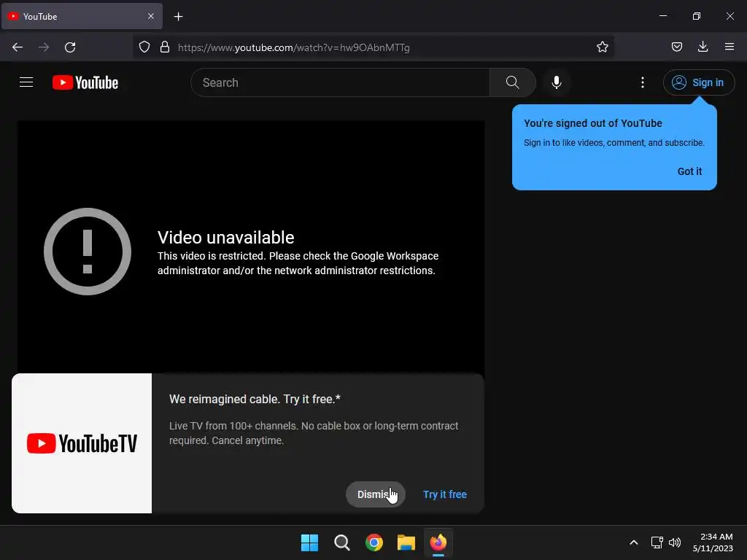Go to the YouTube home logo
Image resolution: width=747 pixels, height=560 pixels.
point(85,82)
